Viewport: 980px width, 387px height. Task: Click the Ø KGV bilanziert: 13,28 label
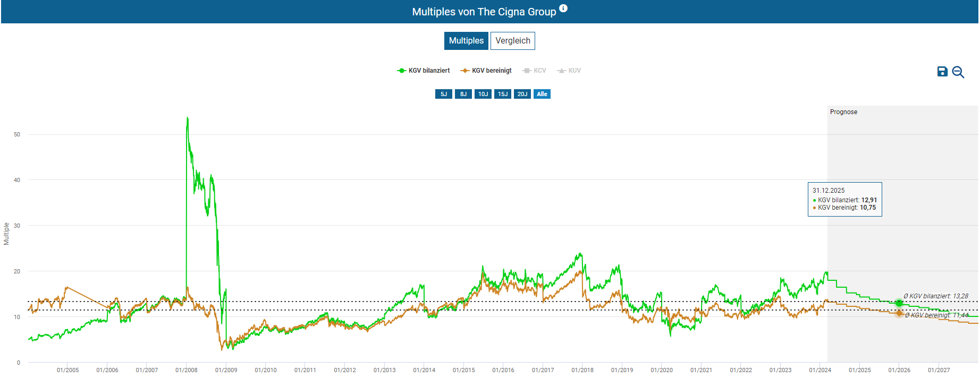click(936, 296)
